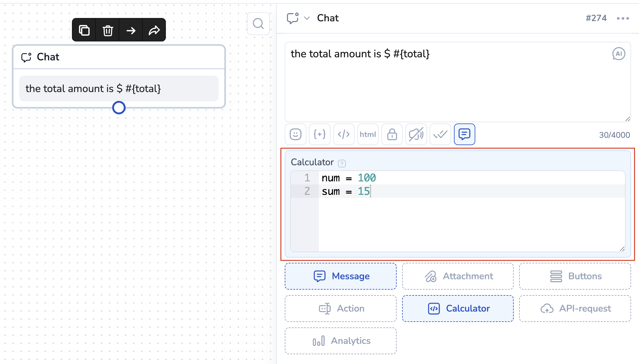Delete the Chat block with trash icon
Image resolution: width=639 pixels, height=364 pixels.
(x=108, y=30)
